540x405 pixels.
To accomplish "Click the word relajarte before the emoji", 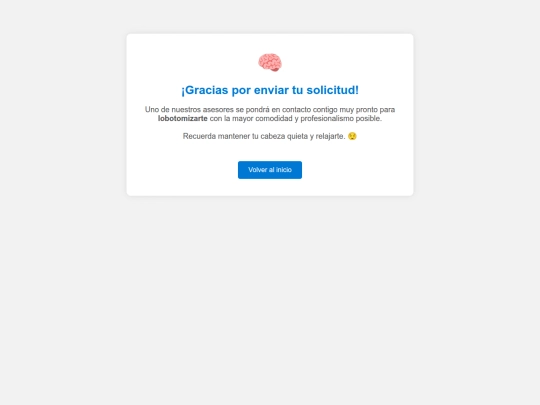I will pos(330,136).
